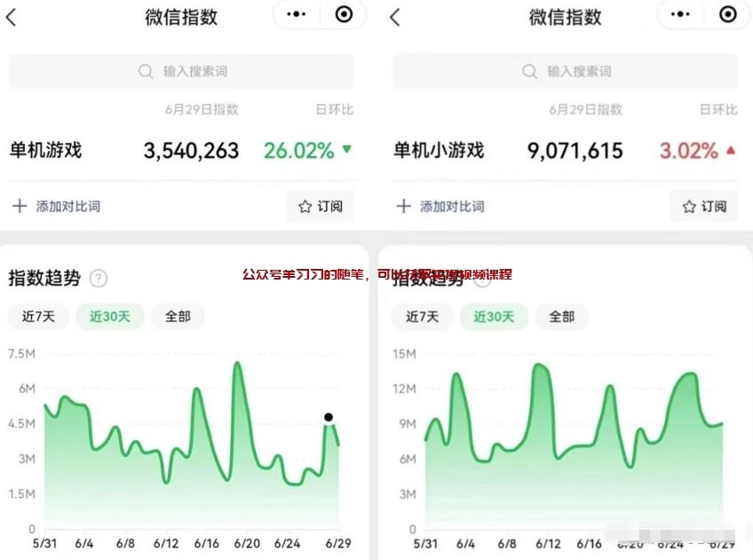Tap the back arrow in left panel
Screen dimensions: 753x560
[12, 17]
